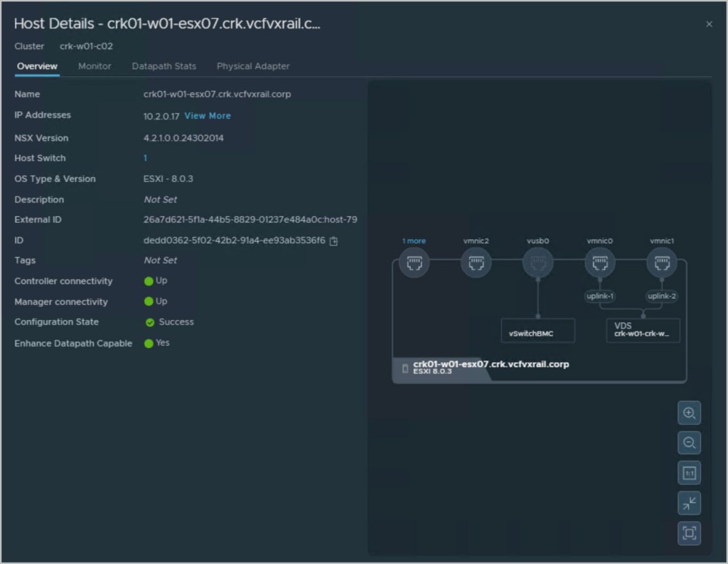Click the IP address 10.2.0.17

click(161, 116)
